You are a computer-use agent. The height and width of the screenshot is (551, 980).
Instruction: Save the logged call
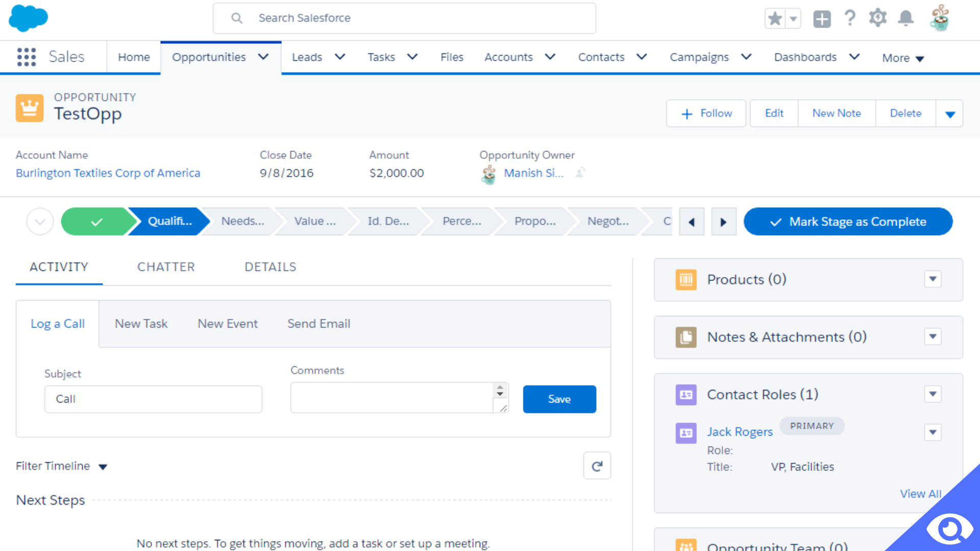559,399
